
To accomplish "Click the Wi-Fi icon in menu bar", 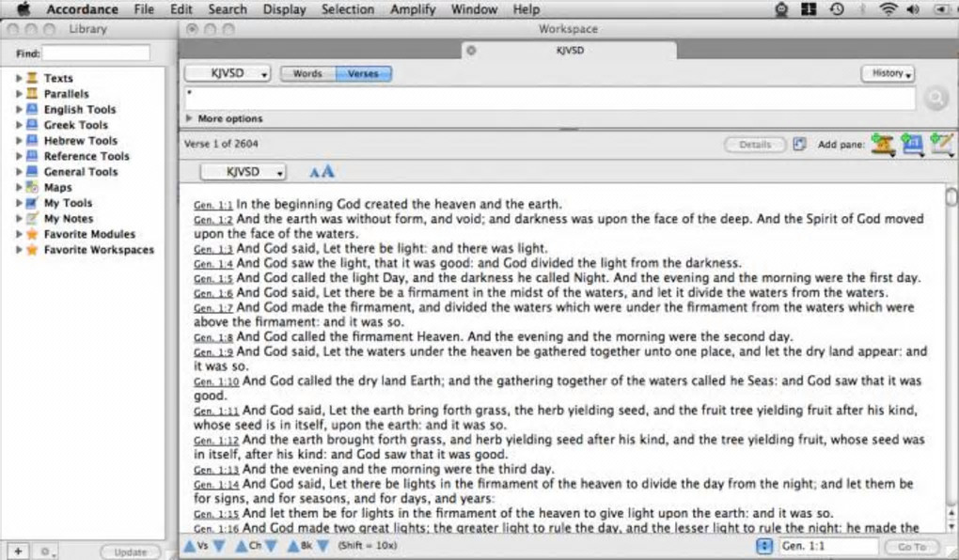I will click(x=888, y=9).
